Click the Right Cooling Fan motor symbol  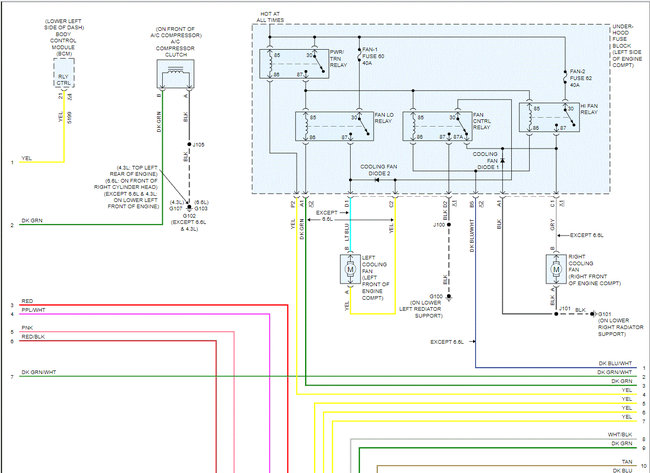(x=556, y=269)
